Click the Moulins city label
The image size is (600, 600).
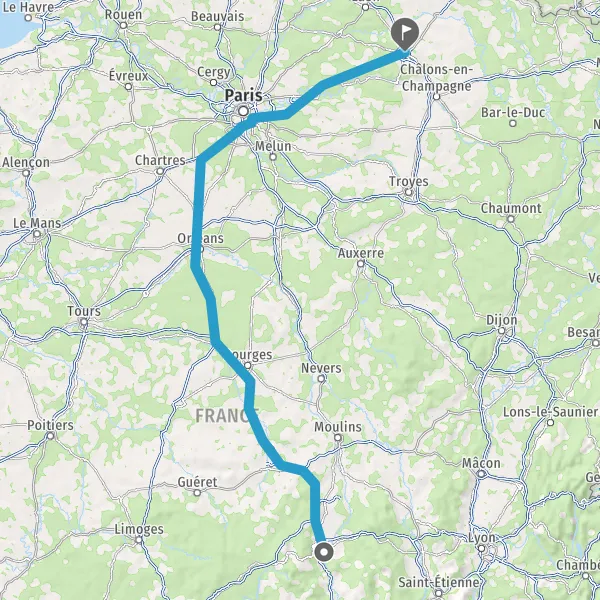(x=338, y=426)
